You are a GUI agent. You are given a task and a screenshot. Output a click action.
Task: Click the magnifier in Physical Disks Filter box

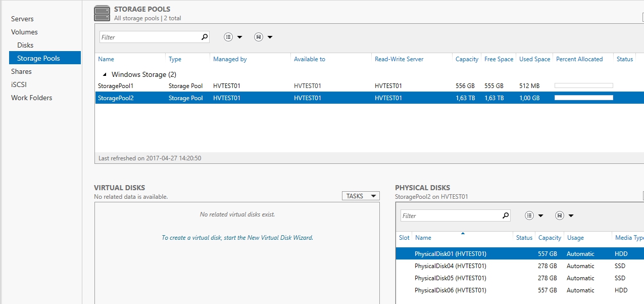click(x=505, y=215)
